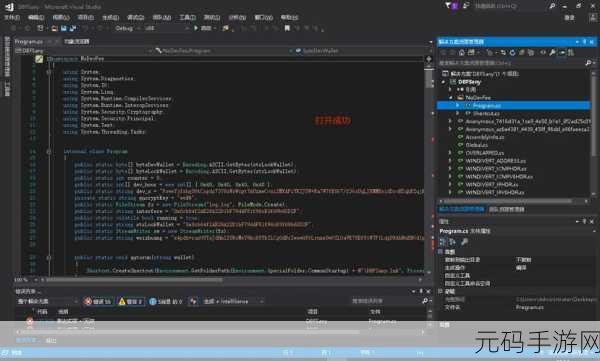Click the Properties wrench in Solution Explorer toolbar
The height and width of the screenshot is (361, 600).
(553, 52)
